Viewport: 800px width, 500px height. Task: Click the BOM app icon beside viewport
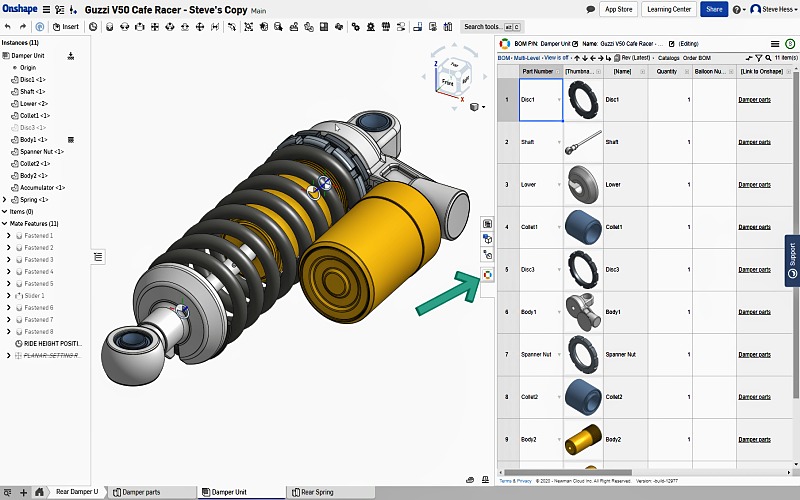click(487, 274)
